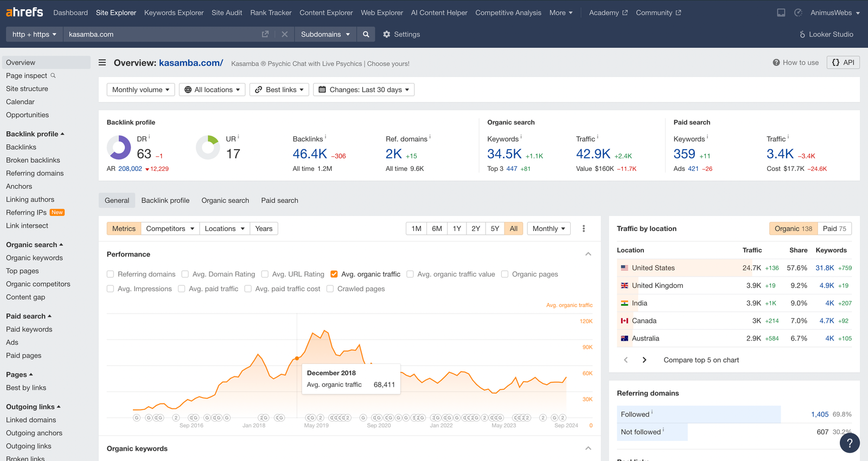This screenshot has width=868, height=461.
Task: Enable Avg. organic traffic value checkbox
Action: 410,274
